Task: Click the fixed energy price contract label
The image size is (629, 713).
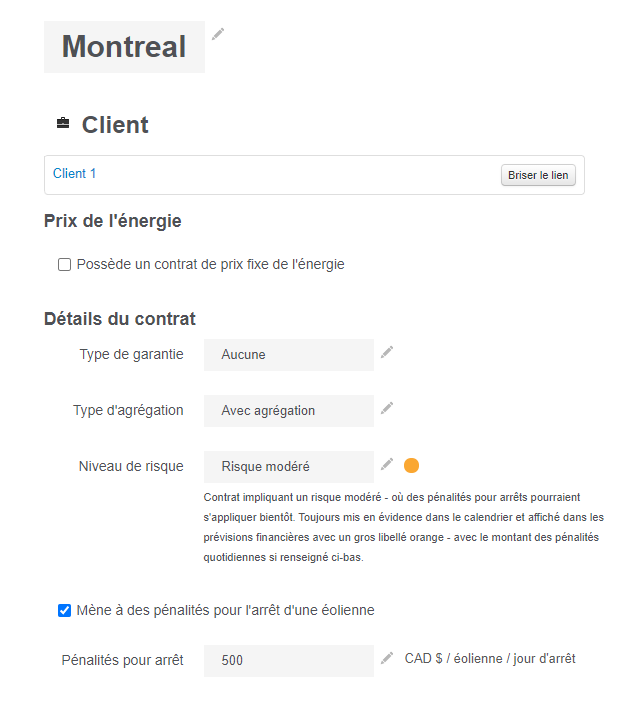Action: 210,265
